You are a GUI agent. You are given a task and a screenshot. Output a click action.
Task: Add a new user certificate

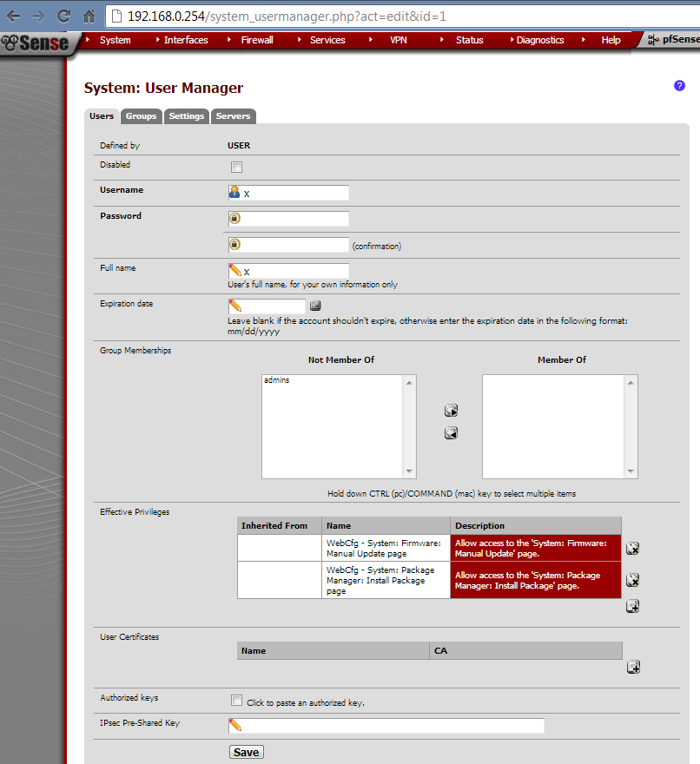633,667
